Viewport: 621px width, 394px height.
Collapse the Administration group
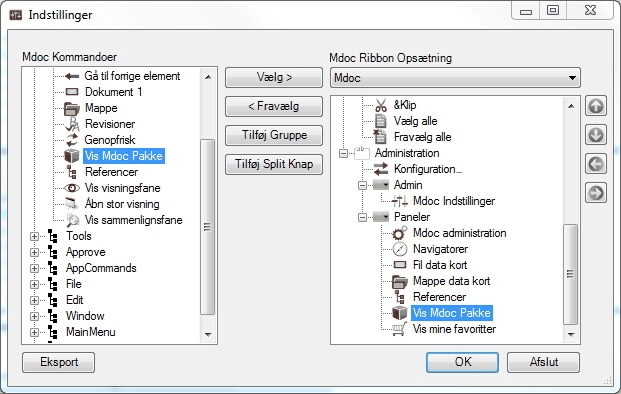pos(343,153)
